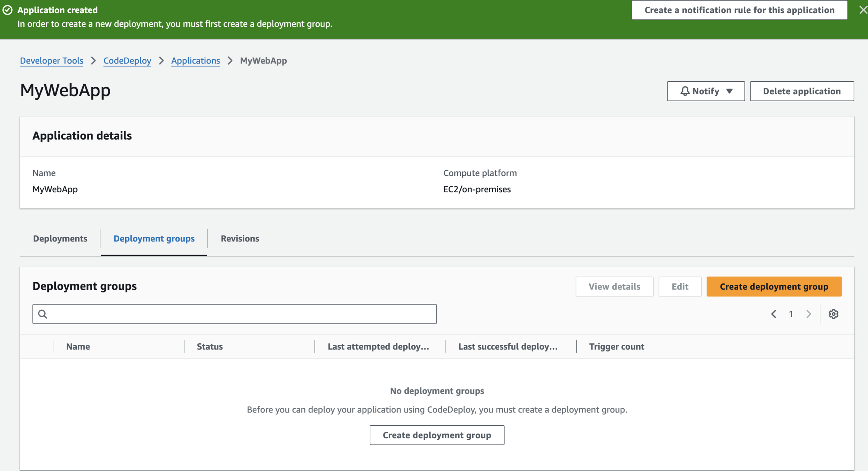Open table settings gear icon
The width and height of the screenshot is (868, 471).
(x=833, y=314)
